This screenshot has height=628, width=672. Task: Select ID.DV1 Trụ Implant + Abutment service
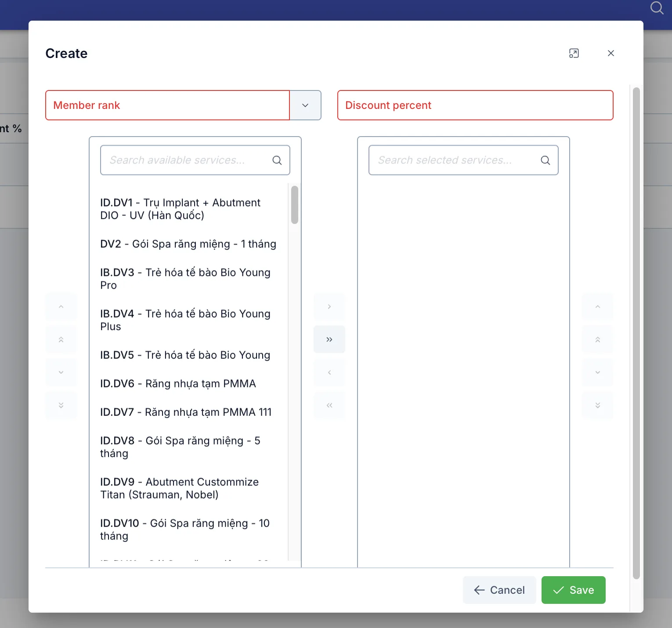click(189, 209)
